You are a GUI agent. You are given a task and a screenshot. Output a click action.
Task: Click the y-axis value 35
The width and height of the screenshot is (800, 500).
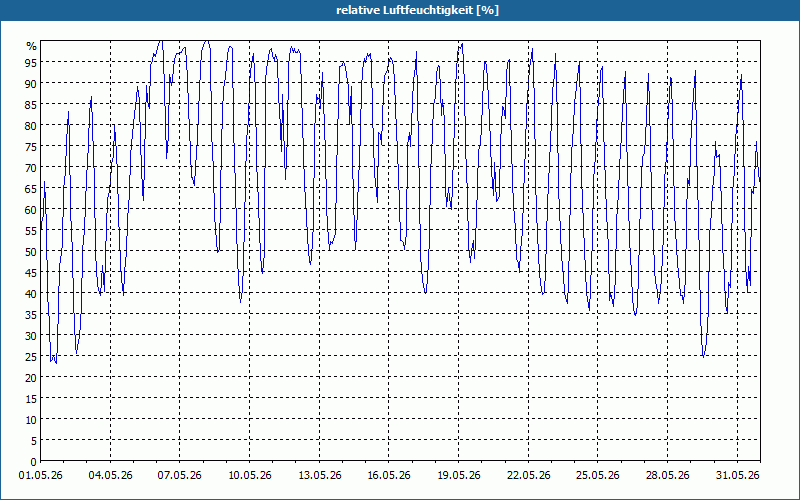tap(31, 314)
